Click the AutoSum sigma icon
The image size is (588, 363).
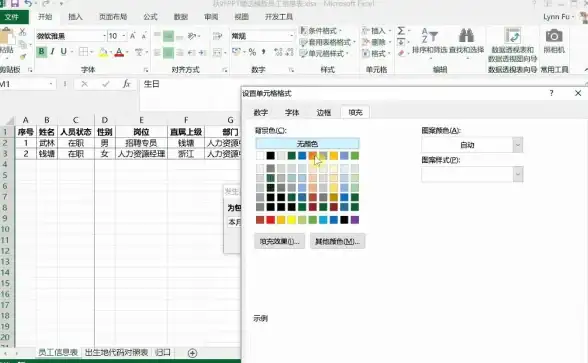[401, 30]
